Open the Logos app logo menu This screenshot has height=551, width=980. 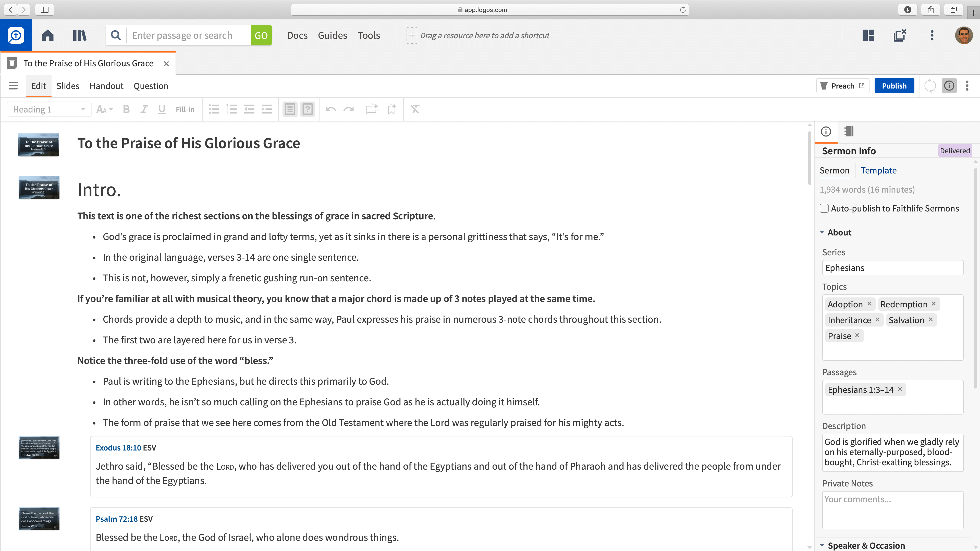(x=16, y=35)
